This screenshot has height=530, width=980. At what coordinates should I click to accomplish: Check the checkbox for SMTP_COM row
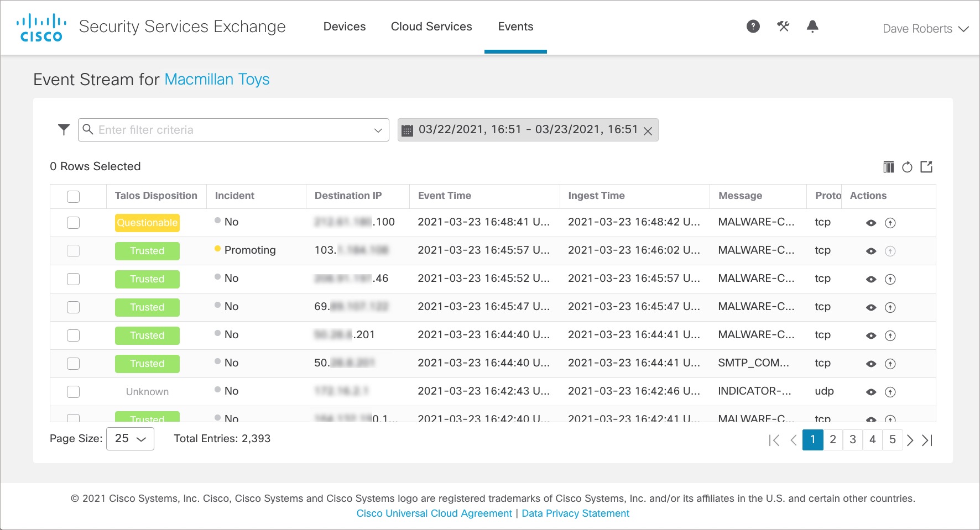[73, 364]
